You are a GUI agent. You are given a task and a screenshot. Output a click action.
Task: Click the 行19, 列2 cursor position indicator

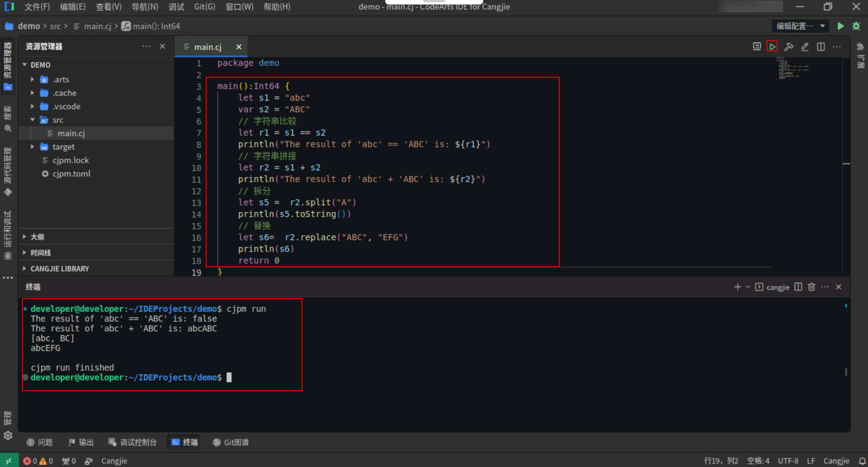coord(721,461)
